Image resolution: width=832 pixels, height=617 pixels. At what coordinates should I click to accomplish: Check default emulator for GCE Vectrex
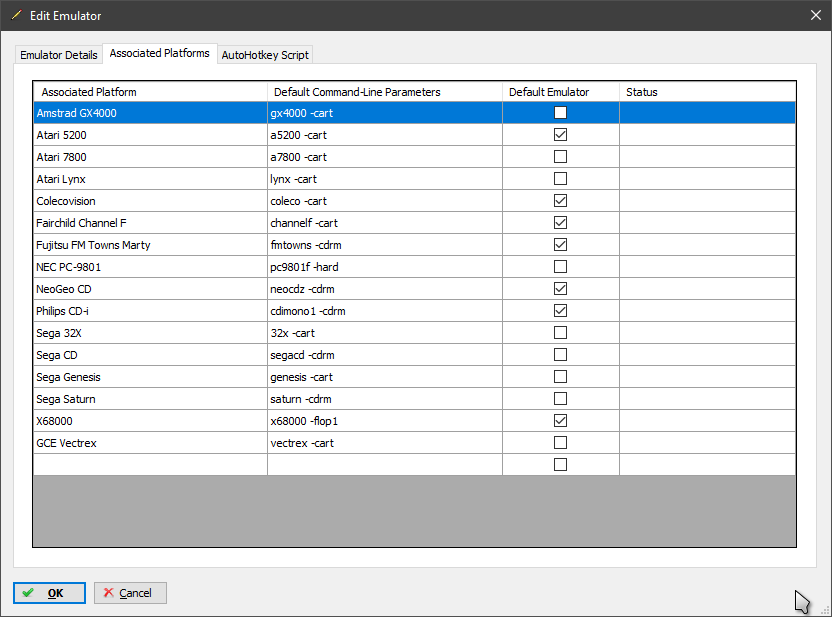tap(560, 443)
